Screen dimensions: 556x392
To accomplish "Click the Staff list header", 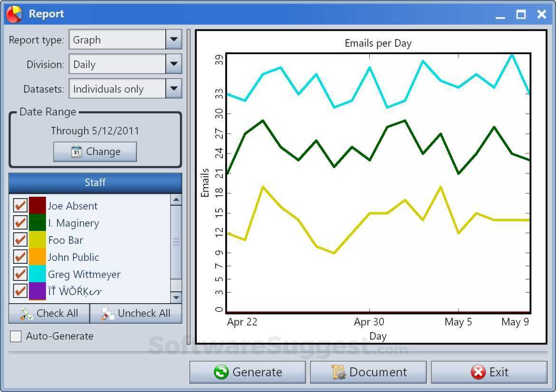I will [x=95, y=183].
